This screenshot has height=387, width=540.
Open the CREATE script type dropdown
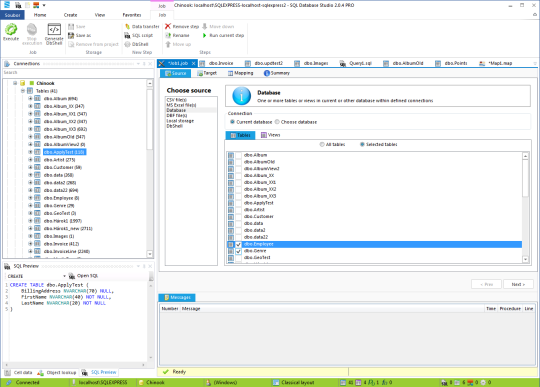pyautogui.click(x=64, y=276)
